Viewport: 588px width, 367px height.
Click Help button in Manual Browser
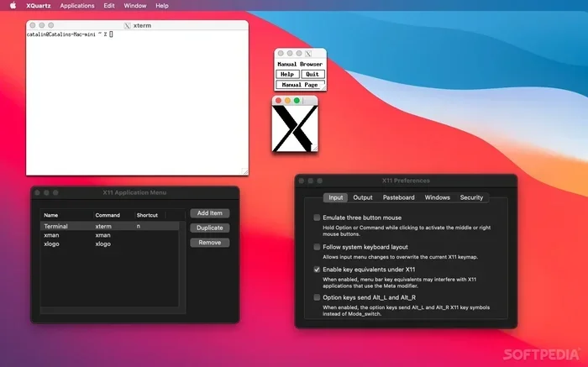tap(287, 74)
